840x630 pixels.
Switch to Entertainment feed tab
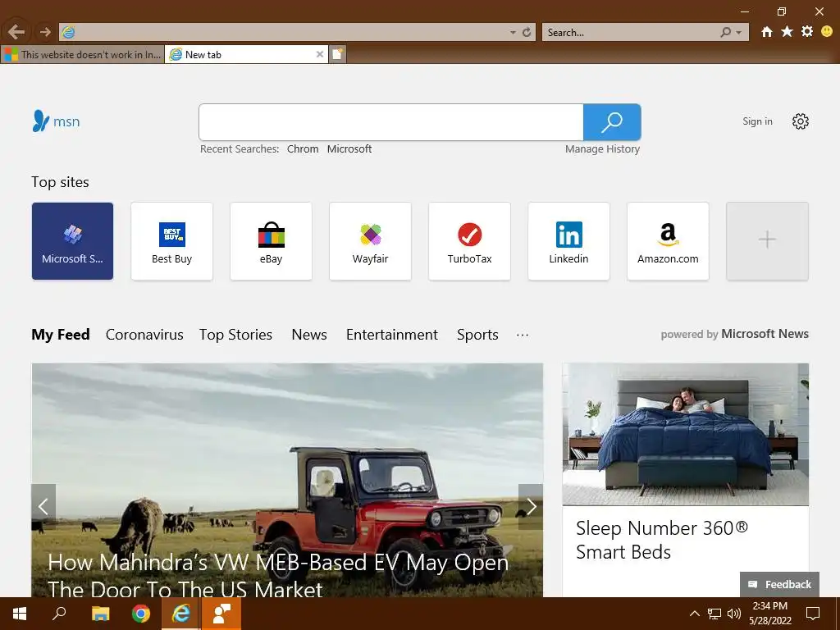(x=392, y=335)
